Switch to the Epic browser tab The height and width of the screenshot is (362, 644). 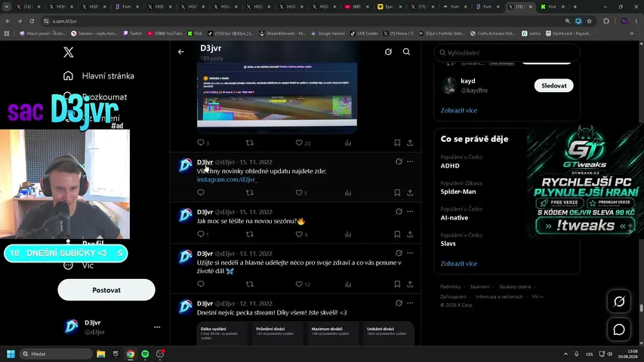click(390, 7)
